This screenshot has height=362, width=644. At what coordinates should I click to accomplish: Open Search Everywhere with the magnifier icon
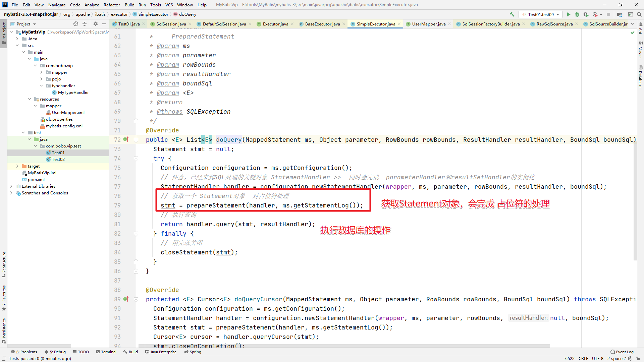pos(639,14)
